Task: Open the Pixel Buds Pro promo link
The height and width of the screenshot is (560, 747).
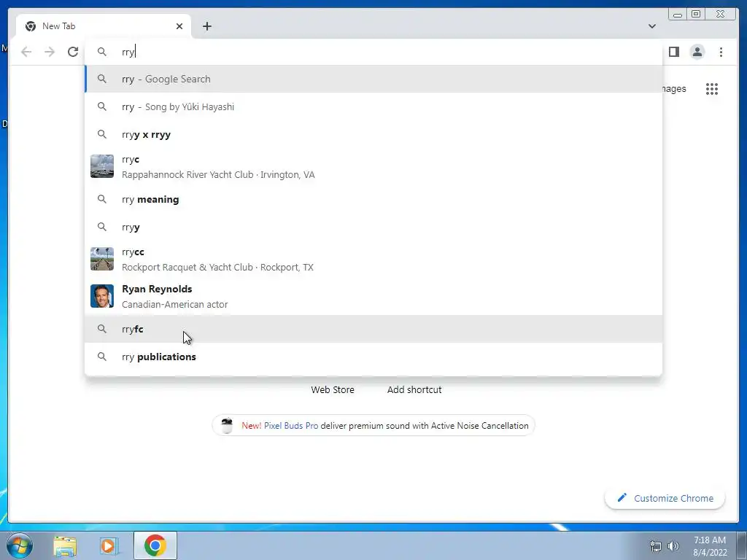Action: click(291, 426)
